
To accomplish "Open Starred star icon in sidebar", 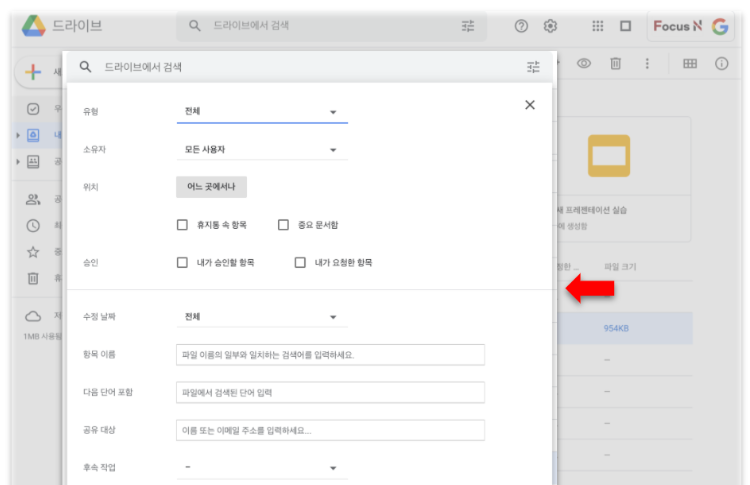I will point(33,252).
